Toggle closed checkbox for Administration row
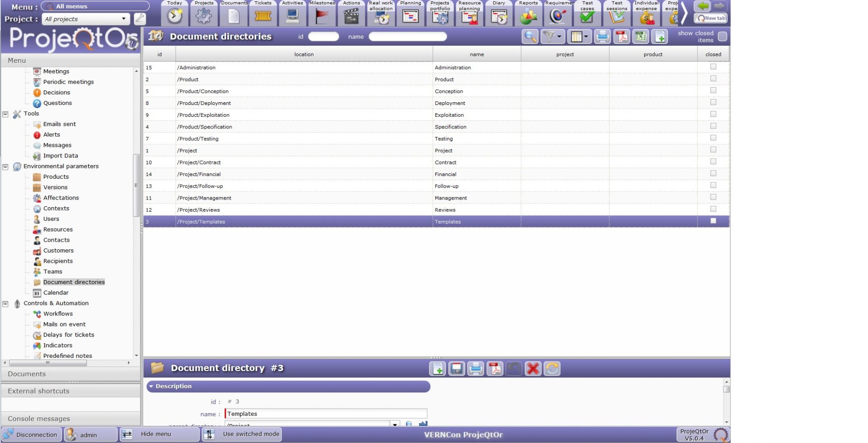Image resolution: width=868 pixels, height=443 pixels. pyautogui.click(x=713, y=67)
